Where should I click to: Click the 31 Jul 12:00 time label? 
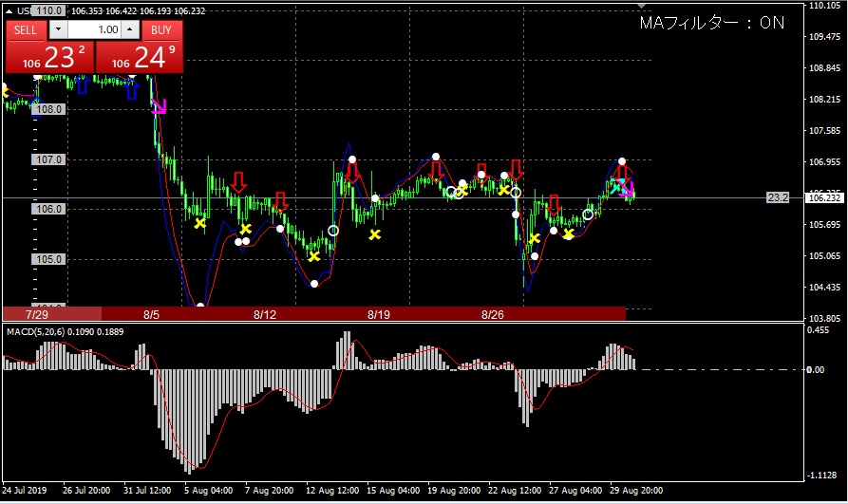147,491
